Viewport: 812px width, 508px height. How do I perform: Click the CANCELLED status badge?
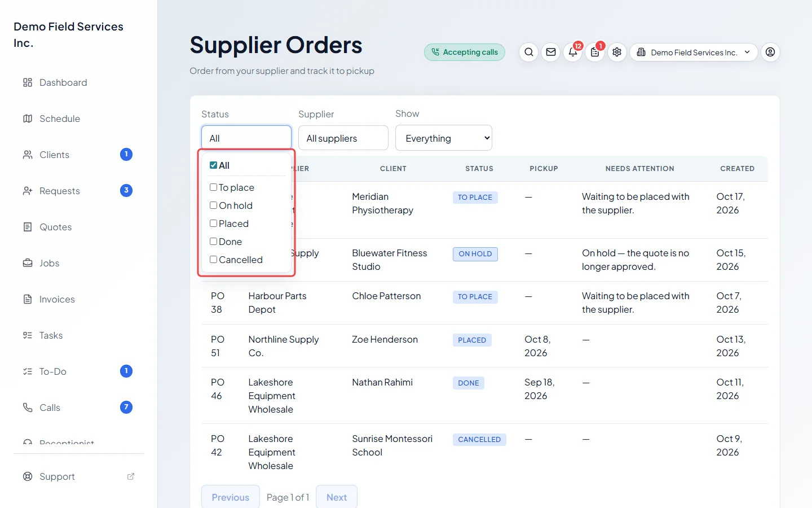[479, 440]
